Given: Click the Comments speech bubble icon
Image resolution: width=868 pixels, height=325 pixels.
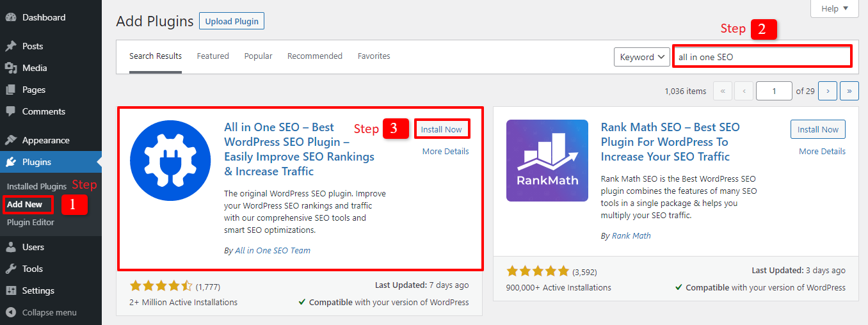Looking at the screenshot, I should (x=11, y=111).
